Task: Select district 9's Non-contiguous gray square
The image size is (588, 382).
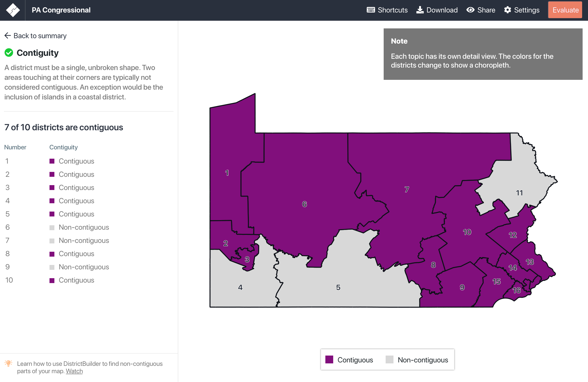Action: click(x=52, y=267)
